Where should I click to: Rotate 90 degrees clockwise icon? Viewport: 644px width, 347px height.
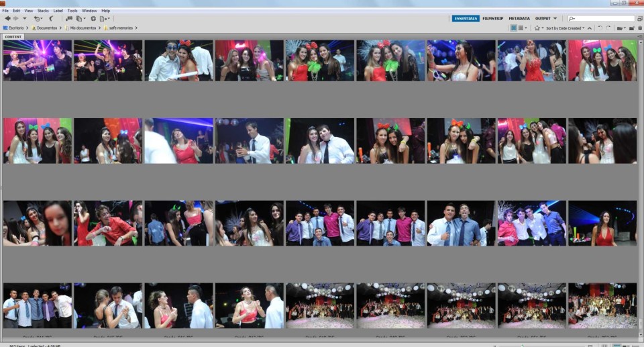pos(608,28)
